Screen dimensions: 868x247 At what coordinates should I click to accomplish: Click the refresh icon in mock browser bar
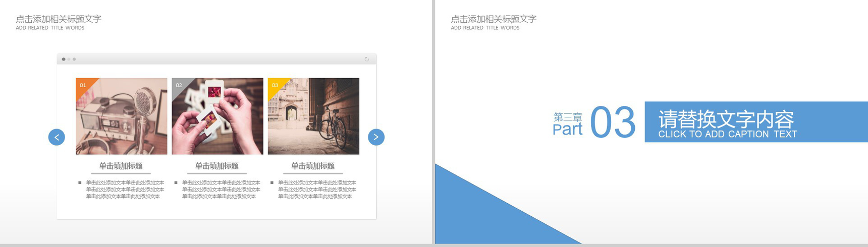(366, 59)
